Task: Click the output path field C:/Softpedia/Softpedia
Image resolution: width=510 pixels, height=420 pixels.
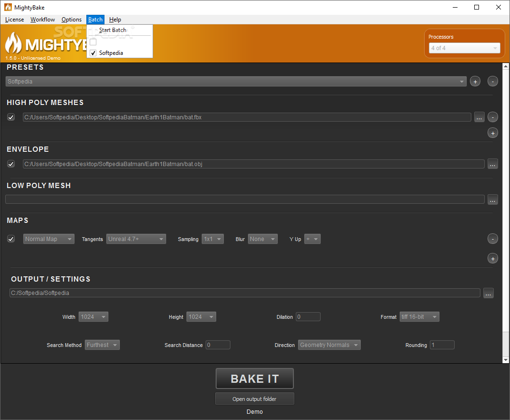Action: pos(245,293)
